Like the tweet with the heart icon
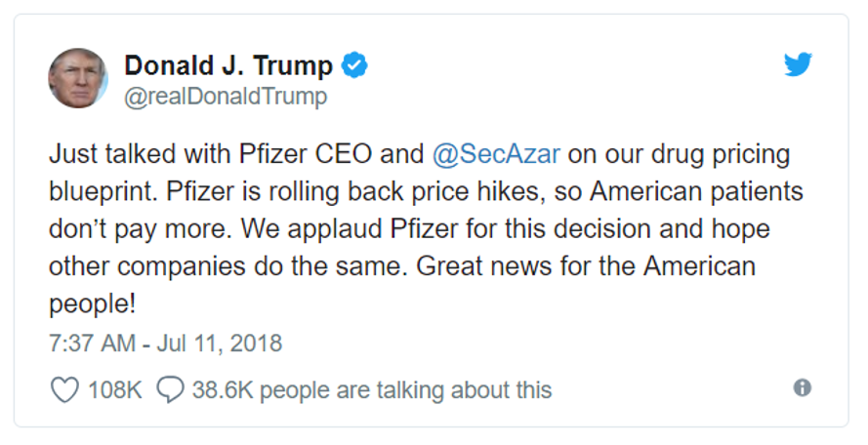Screen dimensions: 868x445 64,389
